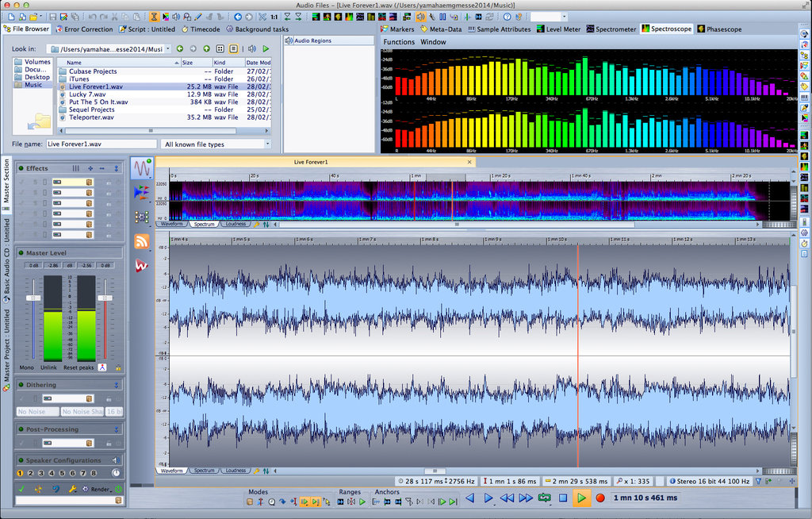Open the No Noise dithering field

coord(37,412)
